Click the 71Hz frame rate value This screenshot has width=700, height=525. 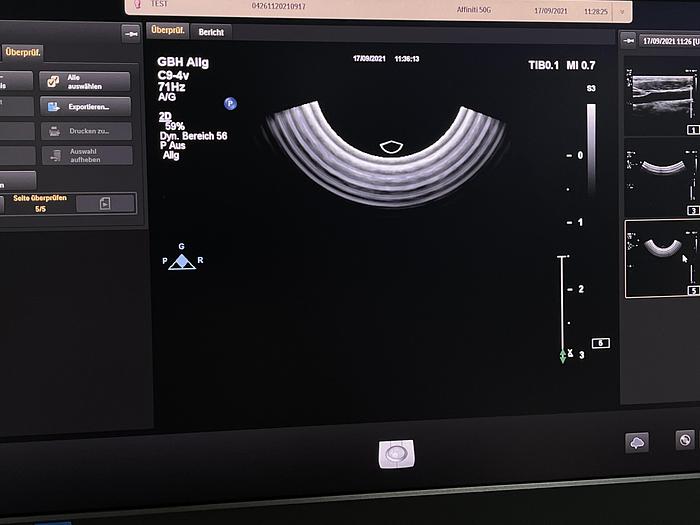point(171,87)
